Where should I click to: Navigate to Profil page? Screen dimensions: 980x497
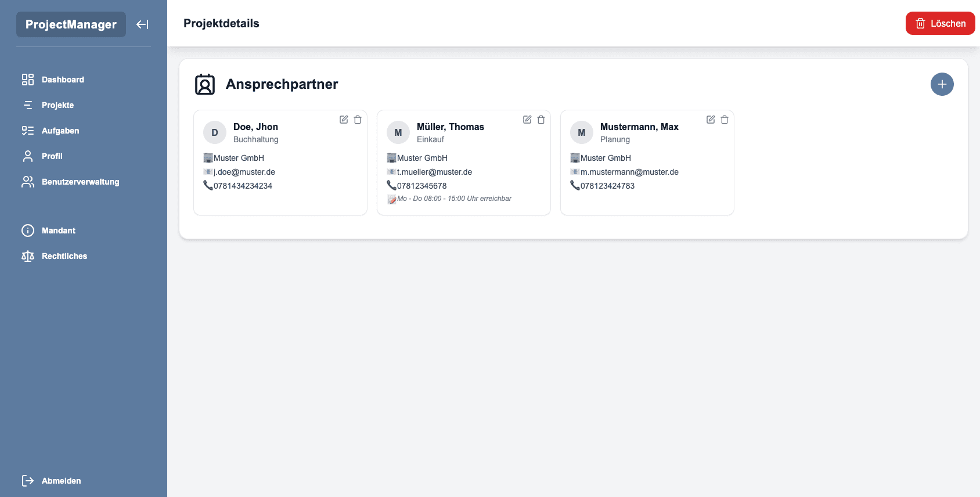coord(52,156)
